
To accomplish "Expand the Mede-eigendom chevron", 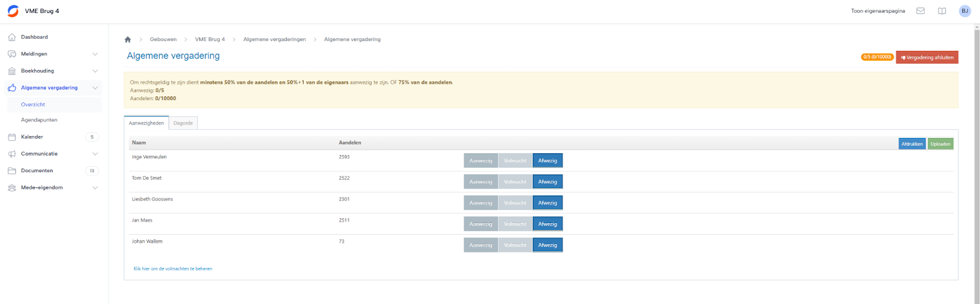I will pos(95,188).
